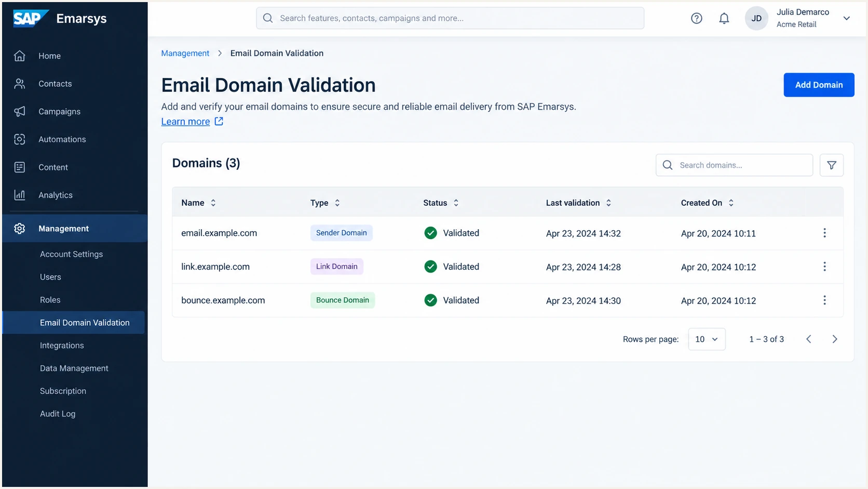Click the Management breadcrumb link
The height and width of the screenshot is (489, 868).
coord(185,53)
